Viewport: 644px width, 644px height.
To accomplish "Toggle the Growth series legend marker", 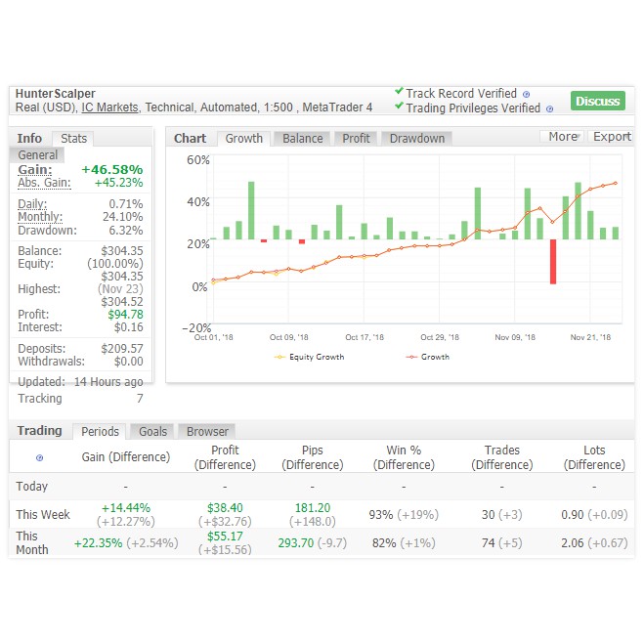I will point(411,358).
